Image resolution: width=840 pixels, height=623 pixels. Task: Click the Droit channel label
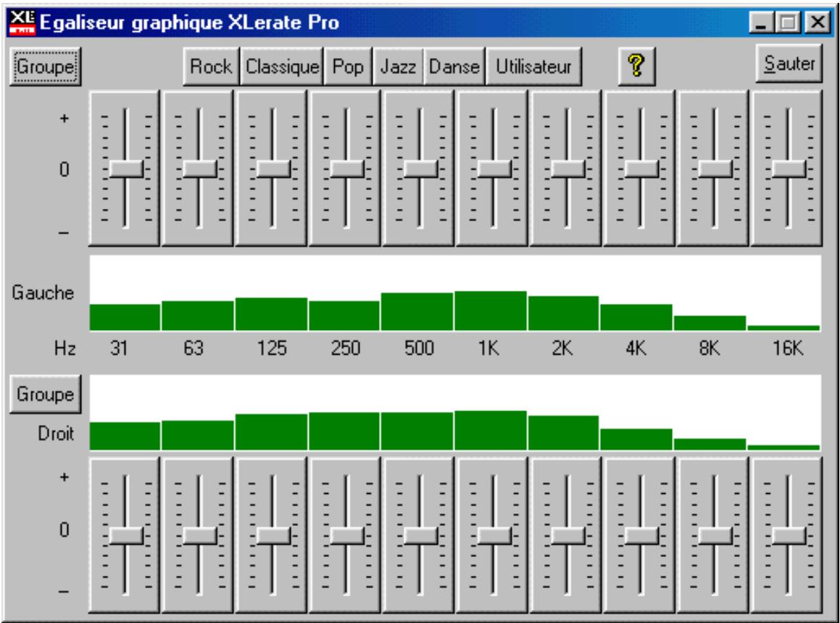coord(56,433)
